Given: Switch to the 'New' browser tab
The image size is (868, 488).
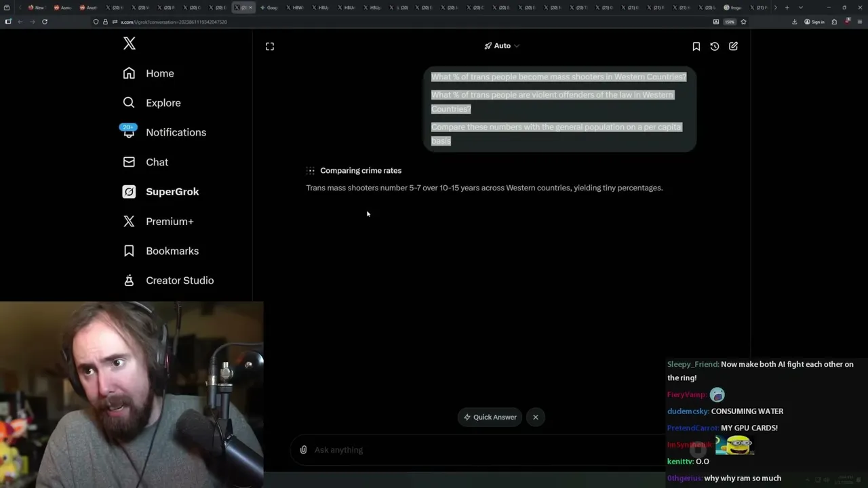Looking at the screenshot, I should coord(35,7).
